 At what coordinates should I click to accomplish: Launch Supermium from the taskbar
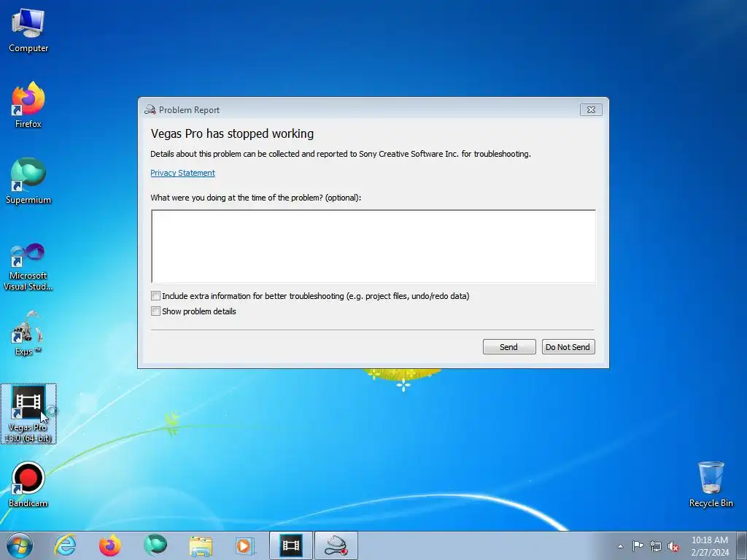pyautogui.click(x=155, y=545)
